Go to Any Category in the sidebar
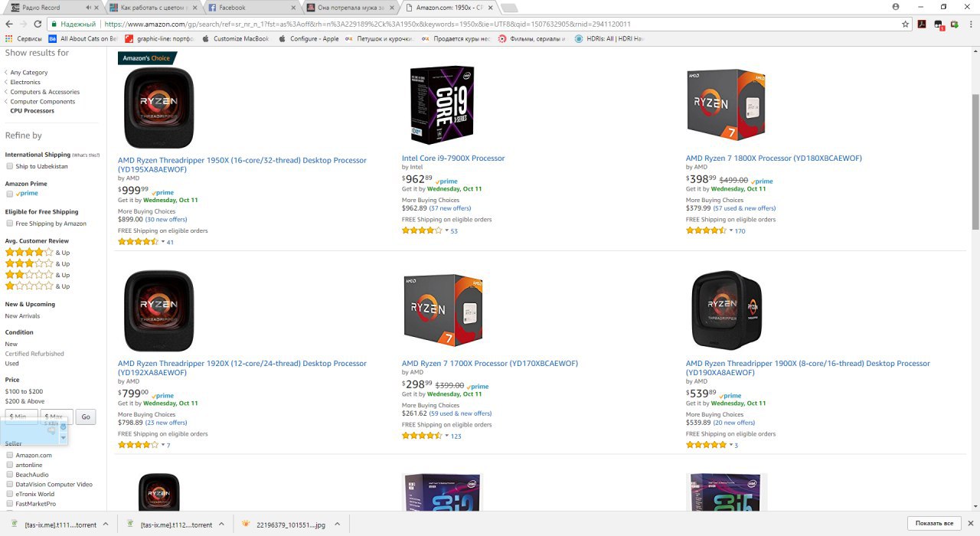Image resolution: width=980 pixels, height=536 pixels. 29,73
